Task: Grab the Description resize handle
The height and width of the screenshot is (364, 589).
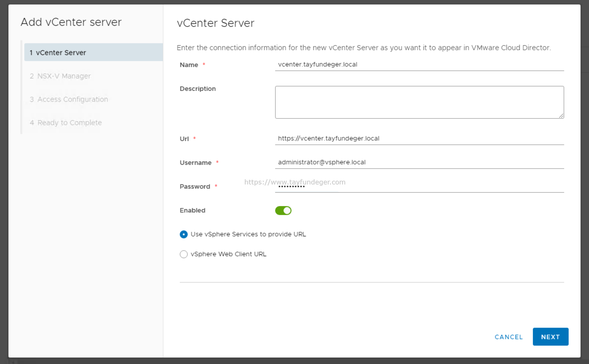Action: tap(561, 116)
